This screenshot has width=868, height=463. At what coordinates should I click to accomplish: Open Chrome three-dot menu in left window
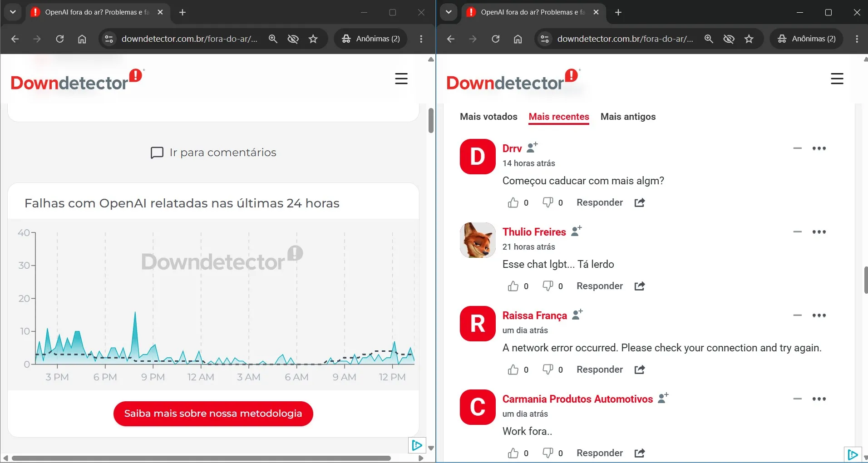[x=421, y=39]
